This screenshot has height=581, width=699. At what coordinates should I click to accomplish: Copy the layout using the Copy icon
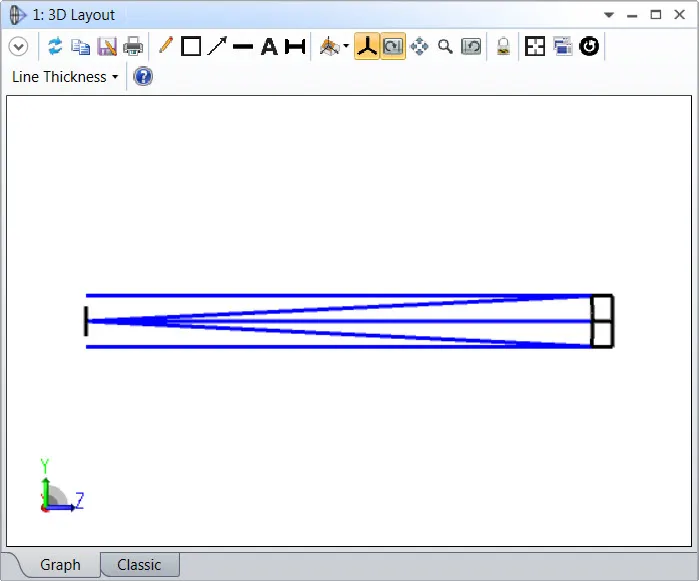point(81,46)
